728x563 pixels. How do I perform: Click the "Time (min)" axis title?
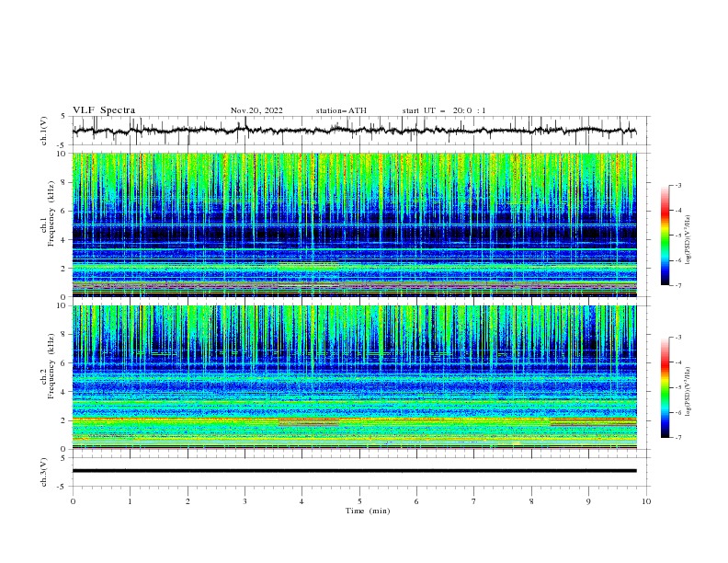(x=368, y=511)
